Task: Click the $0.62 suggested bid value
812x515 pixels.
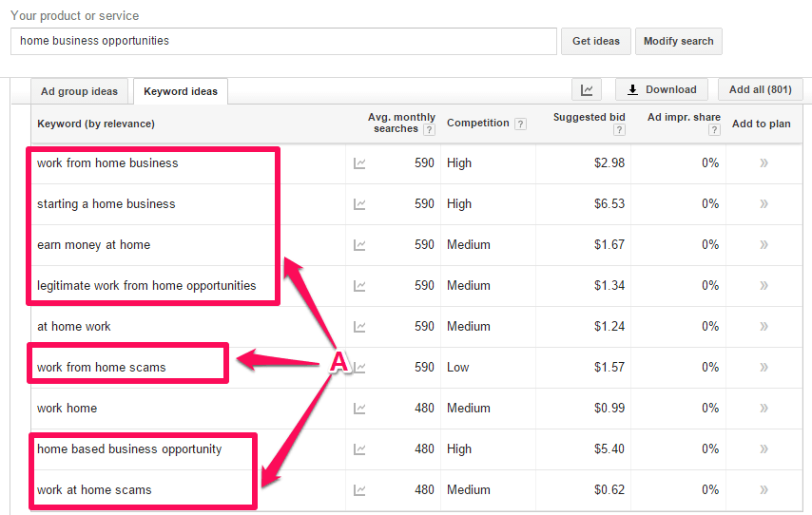Action: tap(609, 490)
